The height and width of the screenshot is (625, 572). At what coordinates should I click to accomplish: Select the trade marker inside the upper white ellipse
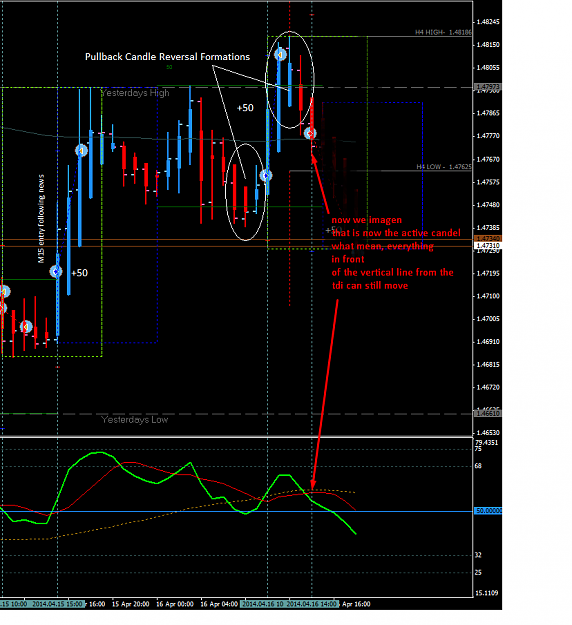coord(280,54)
